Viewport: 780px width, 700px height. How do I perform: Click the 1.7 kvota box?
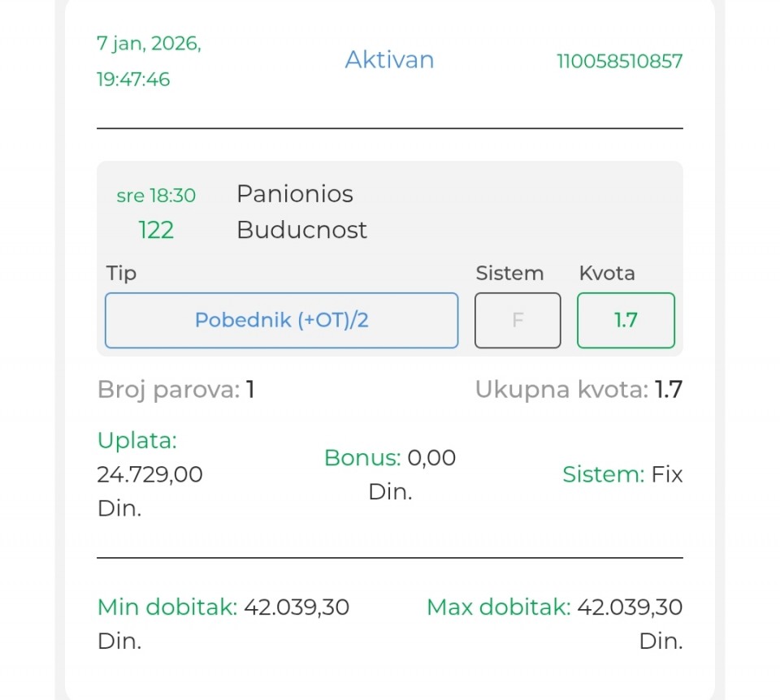click(626, 320)
